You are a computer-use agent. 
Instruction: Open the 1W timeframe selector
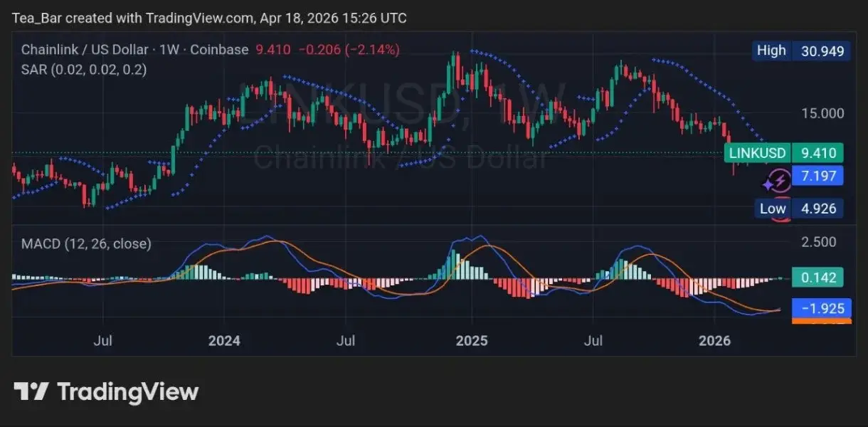pyautogui.click(x=170, y=50)
